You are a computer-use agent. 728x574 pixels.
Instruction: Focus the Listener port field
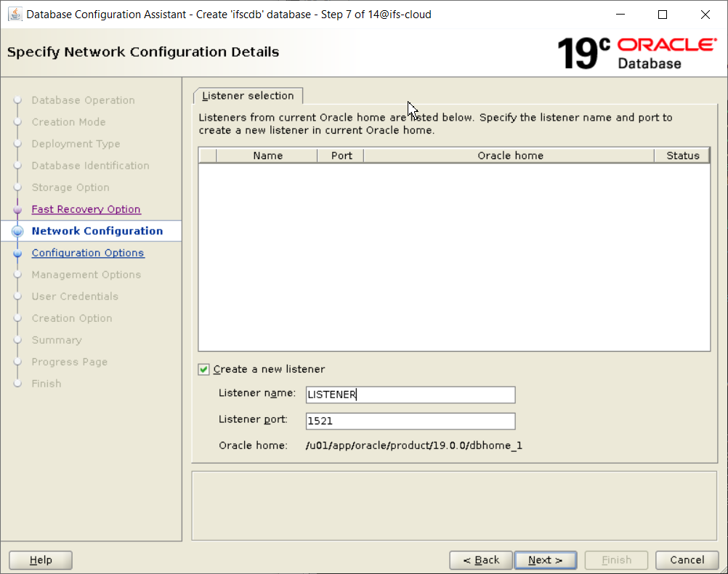tap(410, 421)
